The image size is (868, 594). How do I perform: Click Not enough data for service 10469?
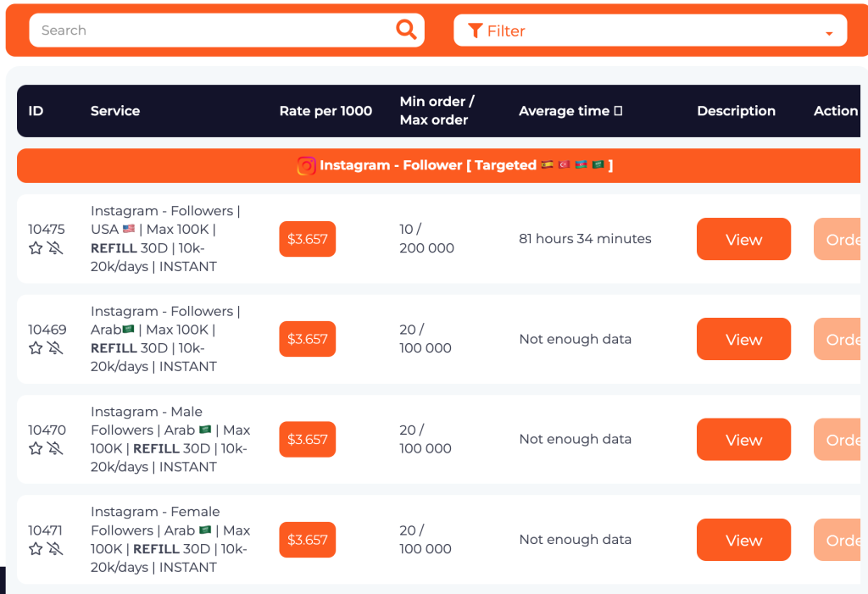[x=576, y=339]
